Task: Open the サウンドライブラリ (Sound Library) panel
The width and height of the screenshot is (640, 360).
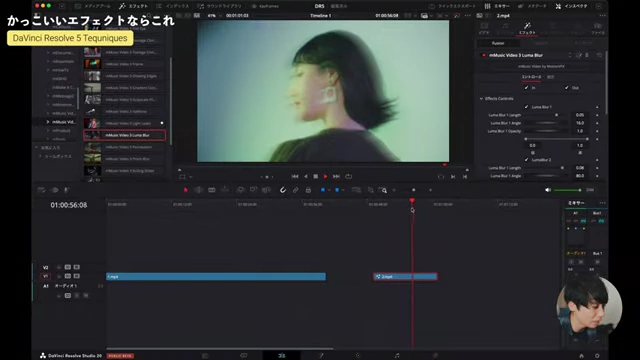Action: pos(219,6)
